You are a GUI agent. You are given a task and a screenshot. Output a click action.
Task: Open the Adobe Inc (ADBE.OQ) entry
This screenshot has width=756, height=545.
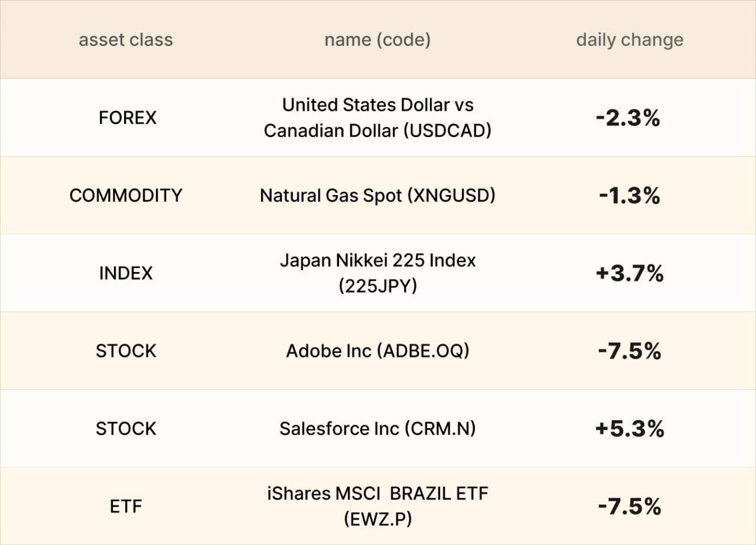pos(377,351)
